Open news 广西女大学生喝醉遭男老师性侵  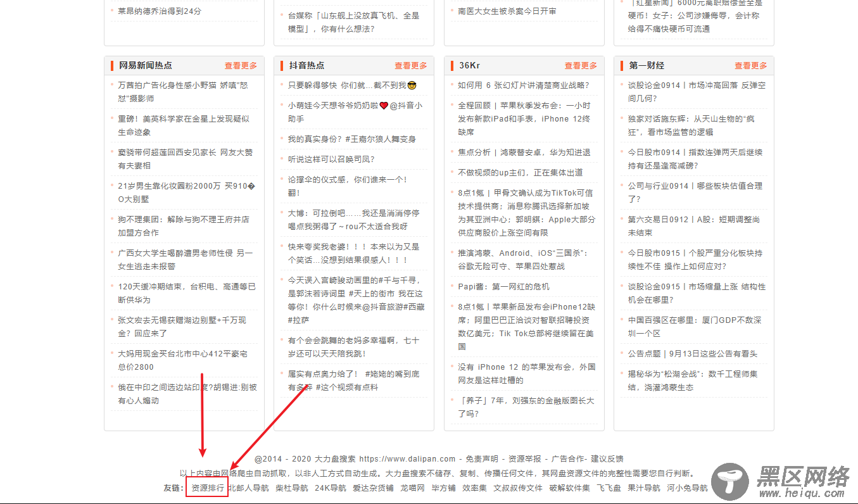[185, 260]
